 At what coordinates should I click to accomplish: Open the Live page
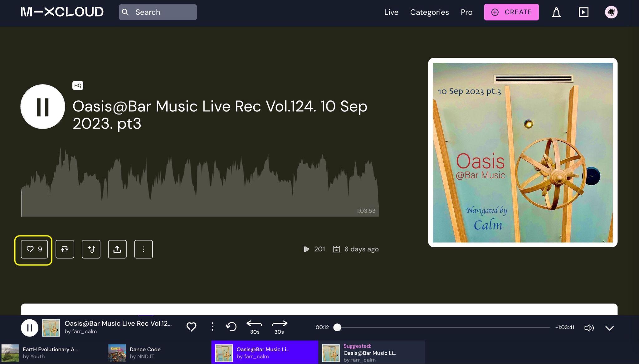[391, 12]
